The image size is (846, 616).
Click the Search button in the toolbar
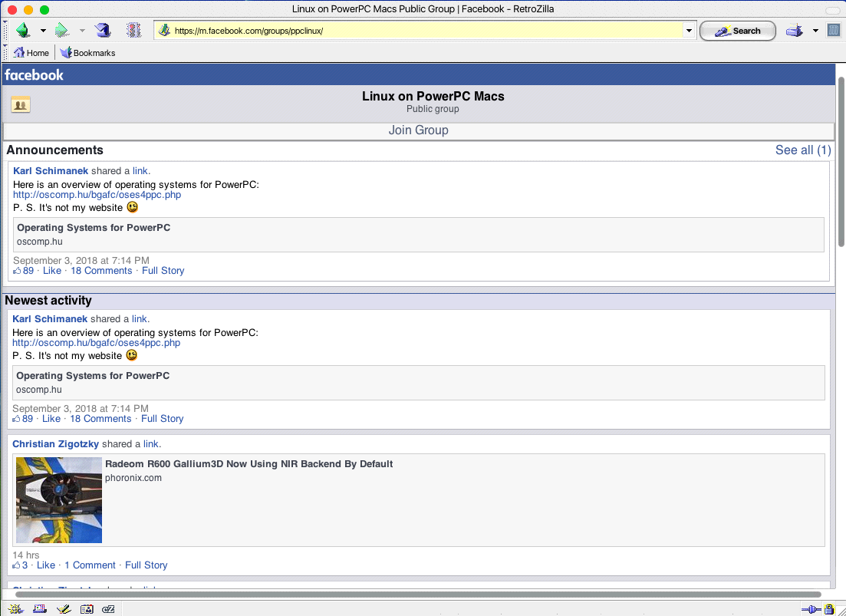click(x=738, y=31)
